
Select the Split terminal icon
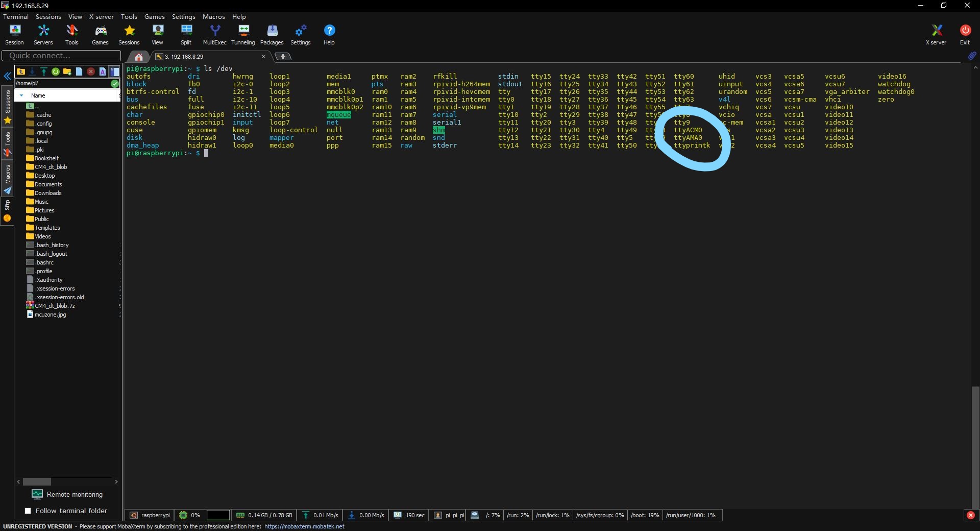click(x=186, y=35)
